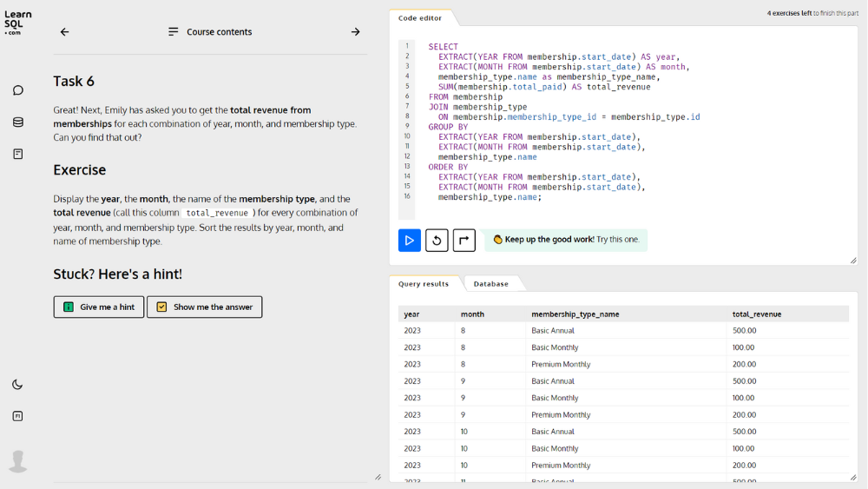
Task: Click the answer button's yellow check icon
Action: tap(161, 307)
